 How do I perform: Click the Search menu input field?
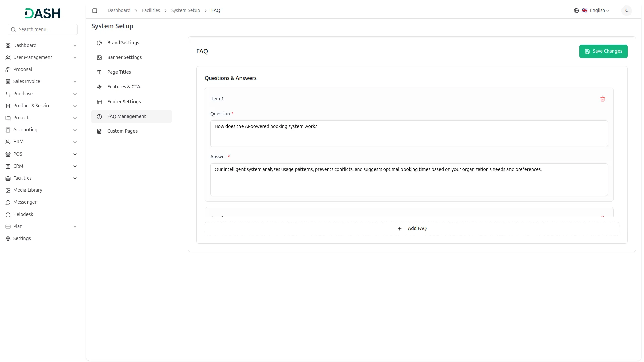point(46,29)
